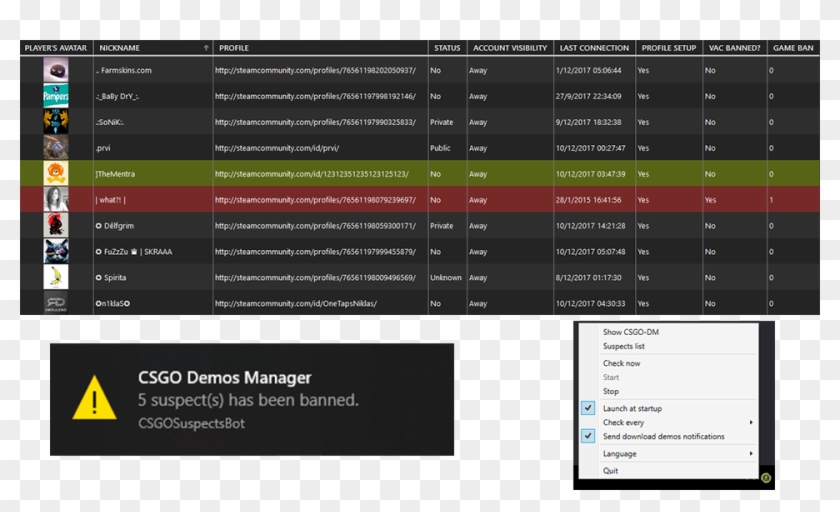The image size is (840, 512).
Task: Click Stop in the tray menu
Action: (x=611, y=391)
